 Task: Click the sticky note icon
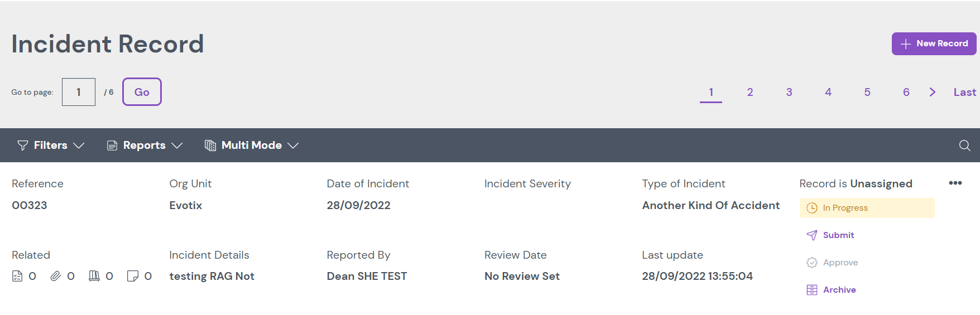coord(132,276)
